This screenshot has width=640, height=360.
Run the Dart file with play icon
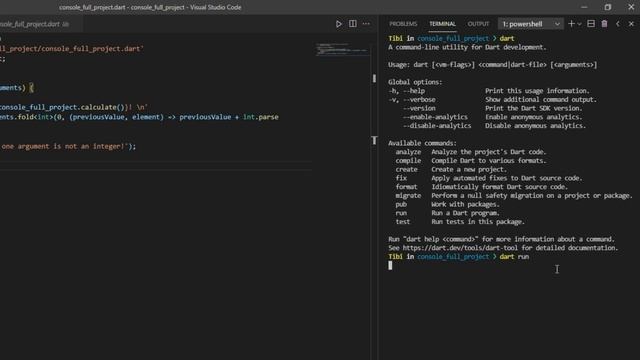(339, 24)
